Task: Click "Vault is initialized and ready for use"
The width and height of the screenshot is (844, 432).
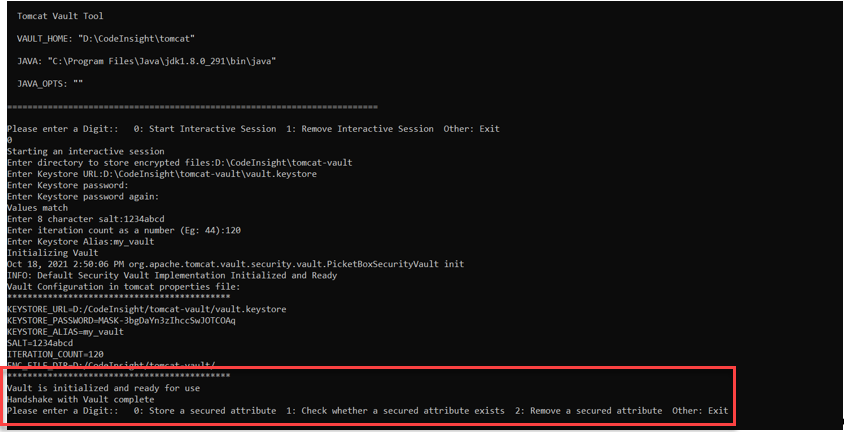Action: 105,388
